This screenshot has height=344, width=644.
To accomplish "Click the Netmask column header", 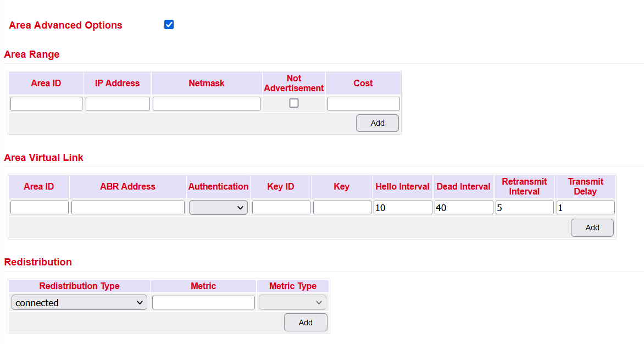I will click(207, 84).
